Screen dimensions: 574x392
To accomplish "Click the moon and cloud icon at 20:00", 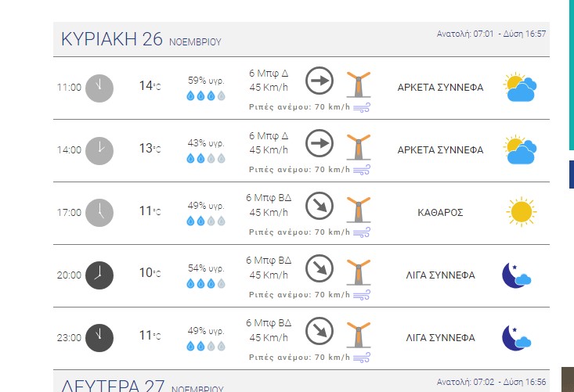I will [x=517, y=275].
